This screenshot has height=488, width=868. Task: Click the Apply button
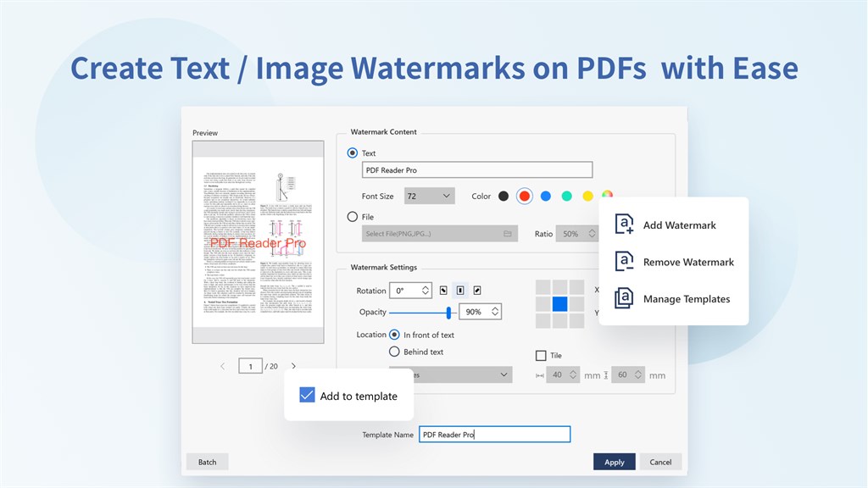click(614, 462)
